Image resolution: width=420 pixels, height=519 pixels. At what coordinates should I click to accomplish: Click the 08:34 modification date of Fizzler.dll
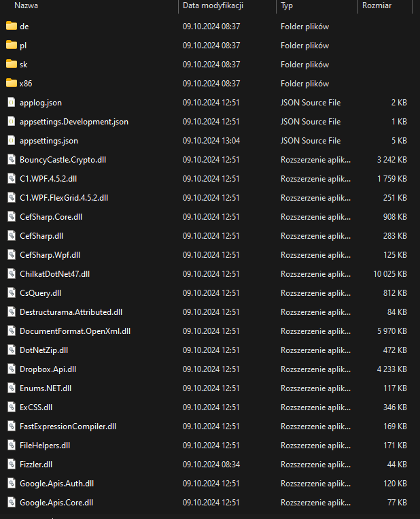coord(211,465)
